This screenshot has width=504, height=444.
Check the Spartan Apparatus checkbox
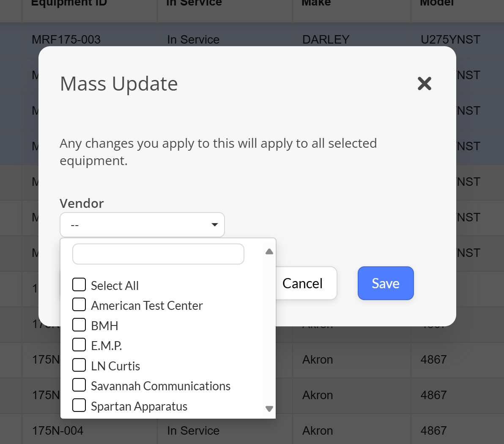79,405
